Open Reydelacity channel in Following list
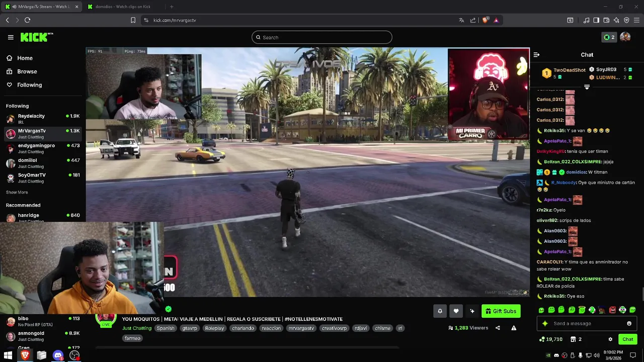Image resolution: width=644 pixels, height=362 pixels. coord(43,119)
